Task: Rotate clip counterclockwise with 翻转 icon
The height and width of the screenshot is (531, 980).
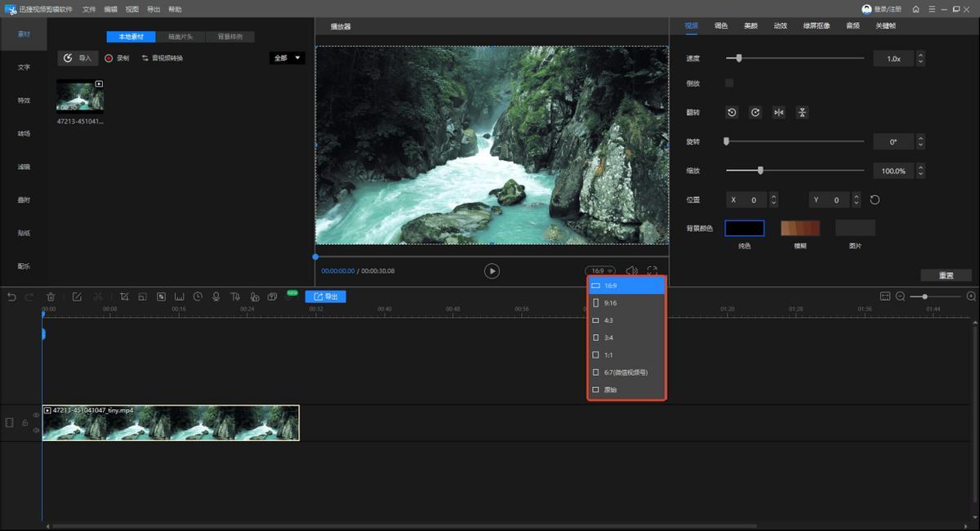Action: tap(733, 113)
